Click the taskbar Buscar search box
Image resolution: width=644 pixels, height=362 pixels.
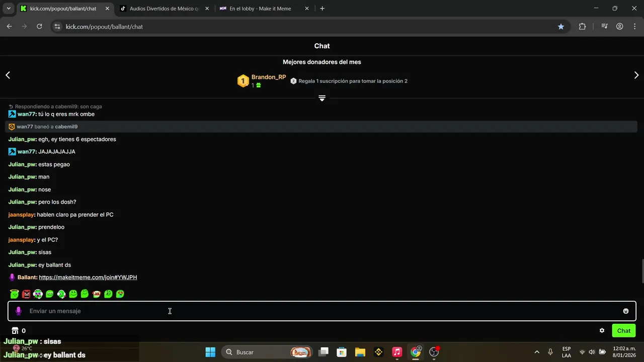[267, 352]
